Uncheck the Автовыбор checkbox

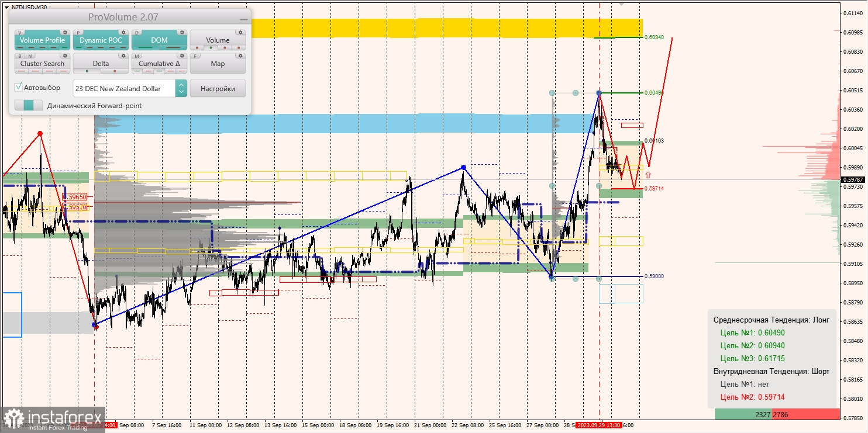pyautogui.click(x=19, y=87)
